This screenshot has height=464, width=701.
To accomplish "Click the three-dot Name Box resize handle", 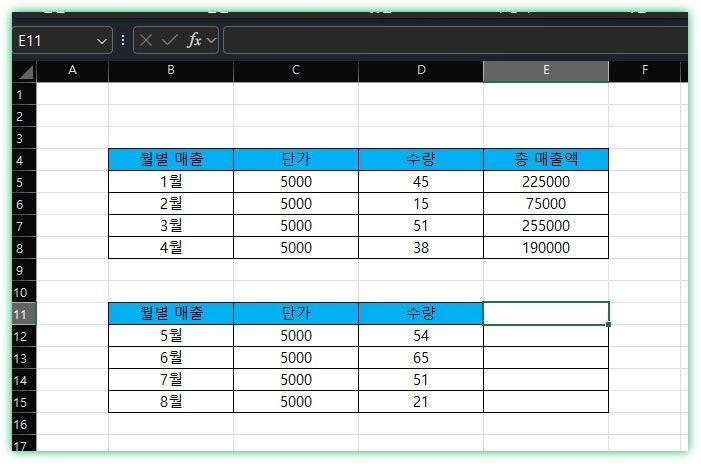I will point(123,40).
